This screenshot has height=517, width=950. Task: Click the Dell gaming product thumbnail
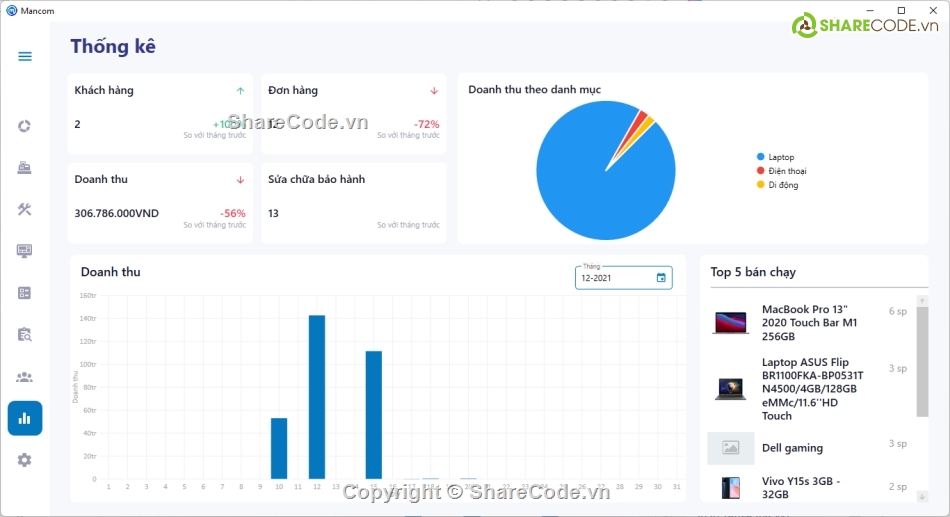point(731,448)
